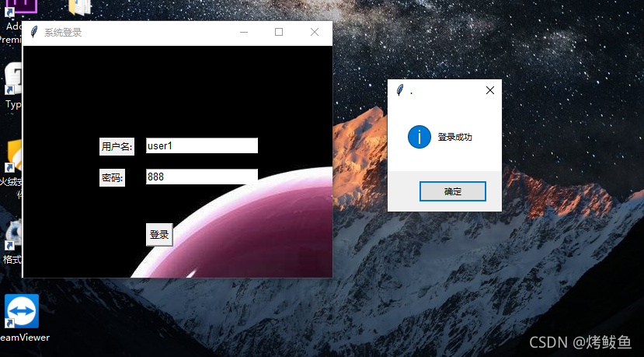Select the folder icon at top of desktop
This screenshot has width=644, height=357.
(x=80, y=8)
